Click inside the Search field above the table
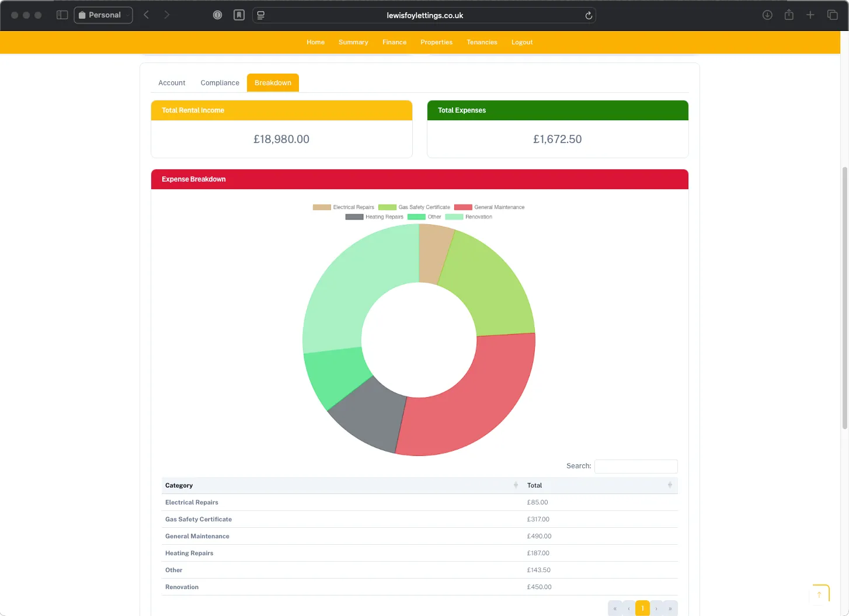The width and height of the screenshot is (849, 616). pyautogui.click(x=636, y=466)
